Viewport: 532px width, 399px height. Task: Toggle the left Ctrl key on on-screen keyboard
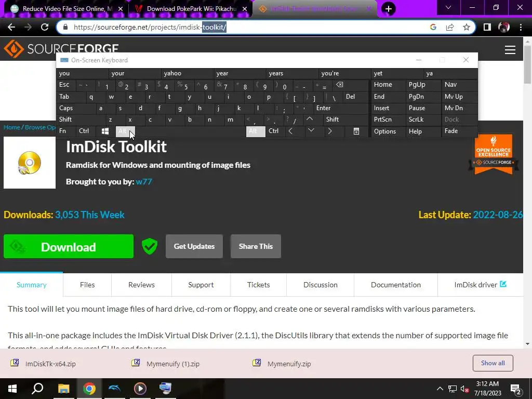pyautogui.click(x=86, y=131)
